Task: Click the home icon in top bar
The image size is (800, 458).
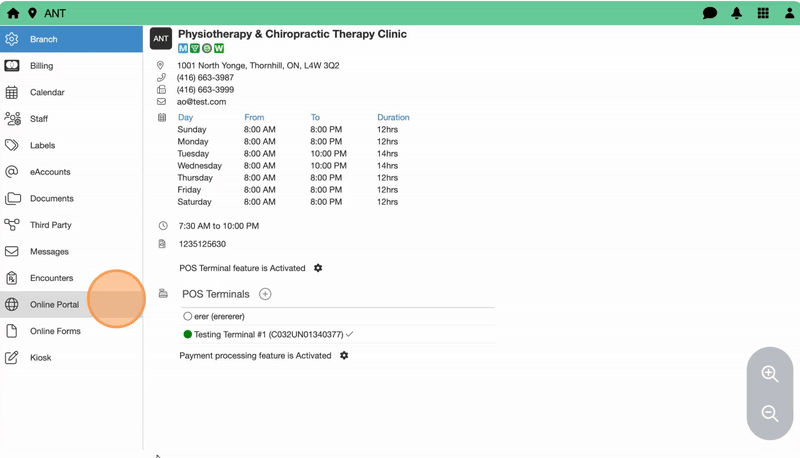Action: (x=13, y=13)
